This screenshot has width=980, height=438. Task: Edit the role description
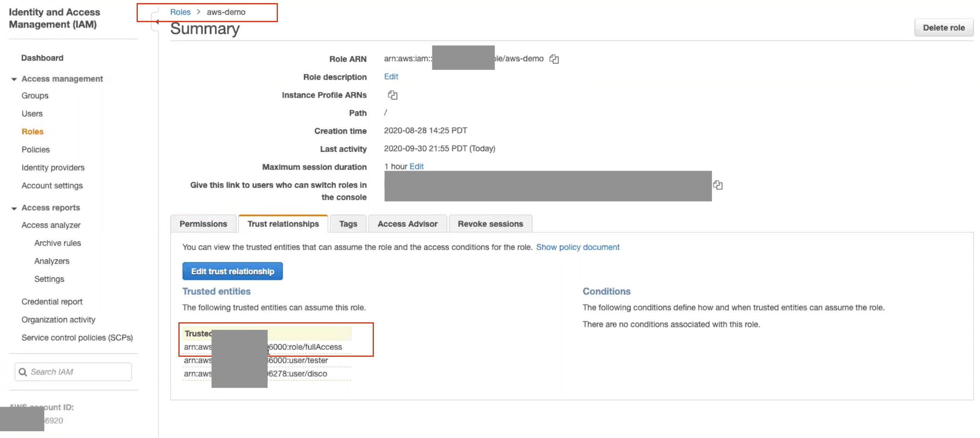tap(391, 77)
